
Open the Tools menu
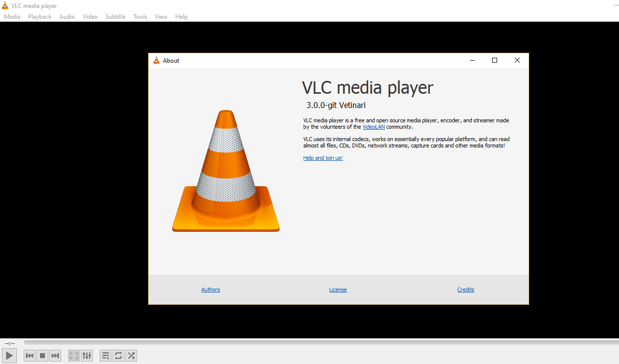pyautogui.click(x=140, y=17)
